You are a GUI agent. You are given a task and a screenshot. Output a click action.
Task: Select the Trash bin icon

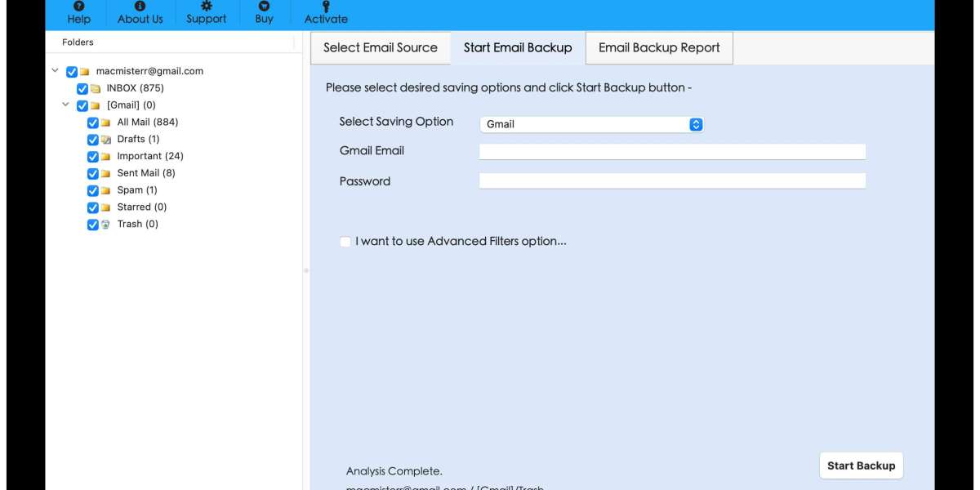coord(105,225)
